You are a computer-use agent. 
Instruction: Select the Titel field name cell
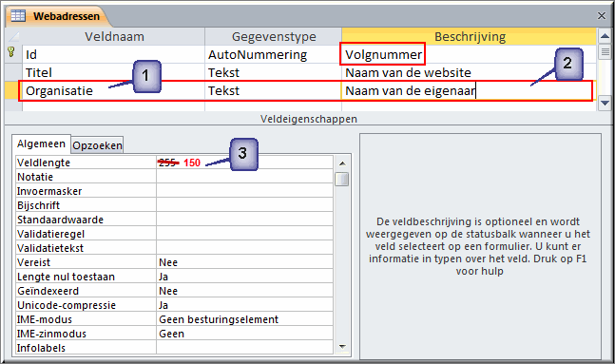click(114, 72)
